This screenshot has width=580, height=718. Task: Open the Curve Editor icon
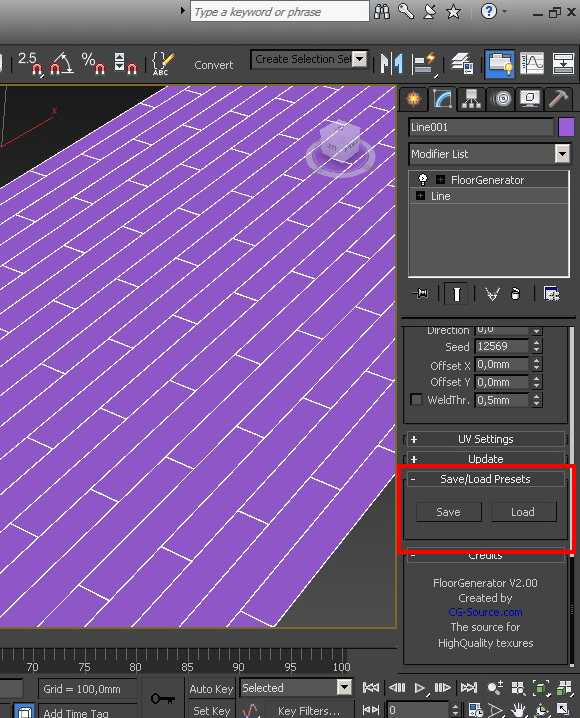tap(531, 63)
